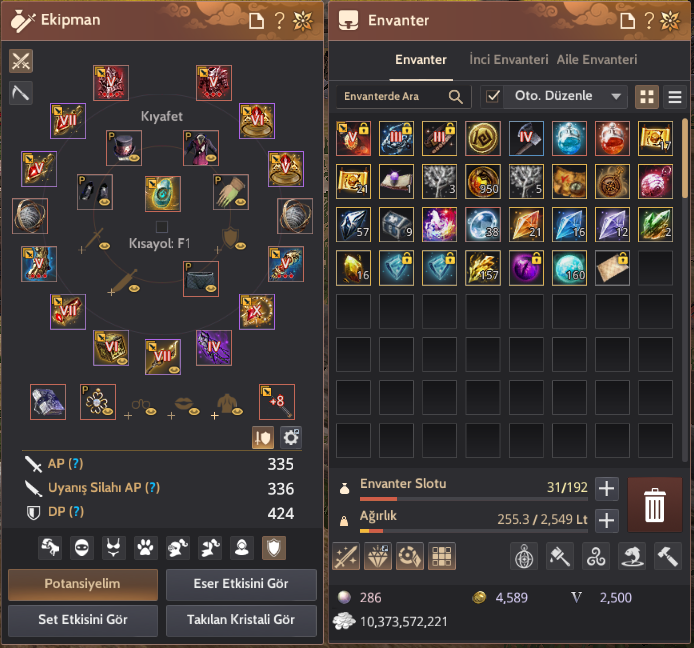This screenshot has height=648, width=694.
Task: Toggle the sword and shield stat button
Action: 262,438
